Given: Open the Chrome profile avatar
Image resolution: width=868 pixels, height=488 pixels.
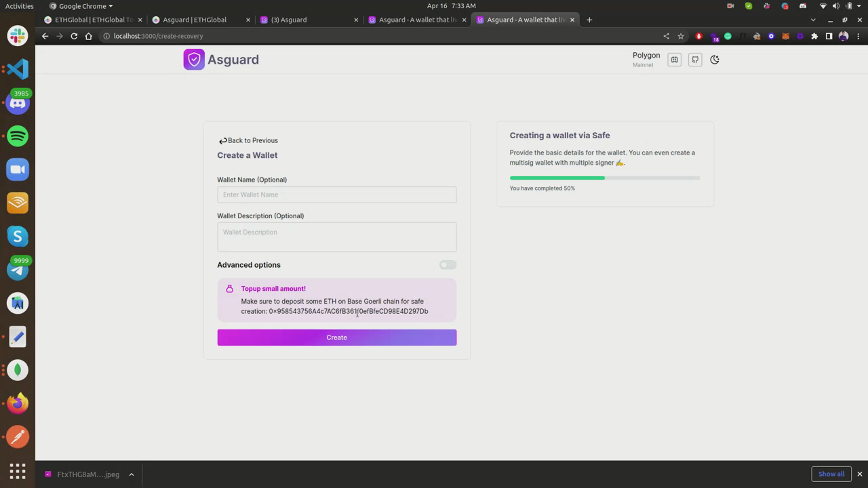Looking at the screenshot, I should click(x=844, y=36).
